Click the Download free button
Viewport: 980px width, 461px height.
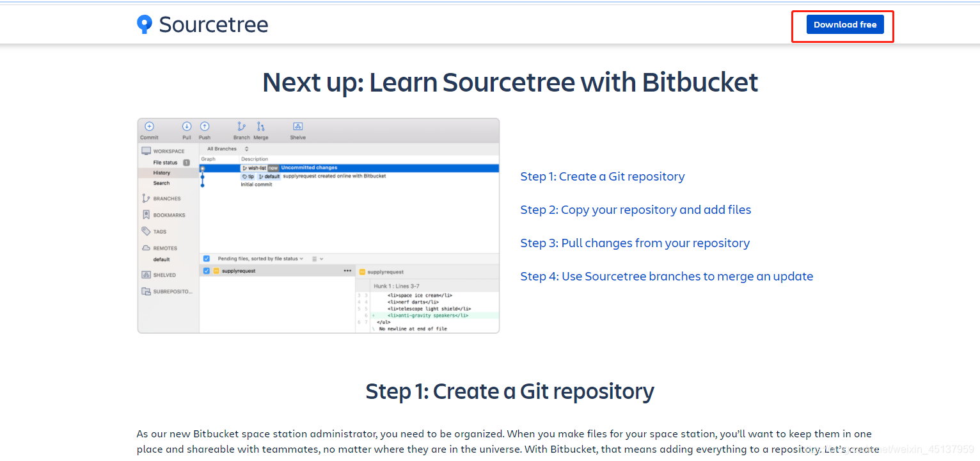844,24
